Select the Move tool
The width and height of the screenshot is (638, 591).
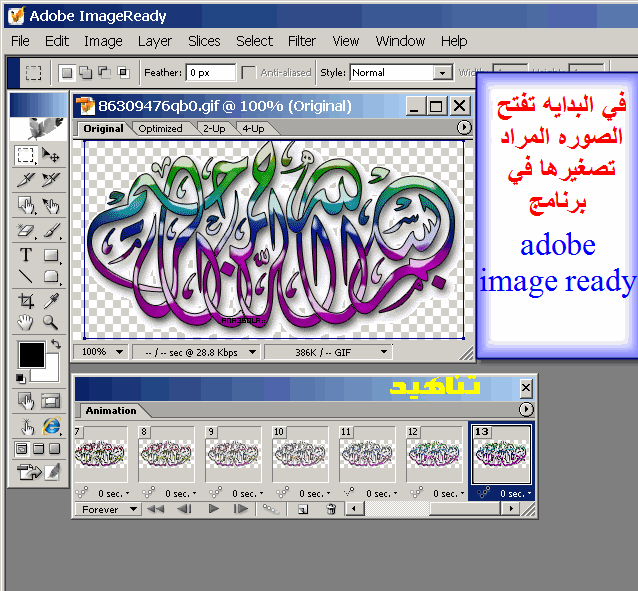(51, 155)
